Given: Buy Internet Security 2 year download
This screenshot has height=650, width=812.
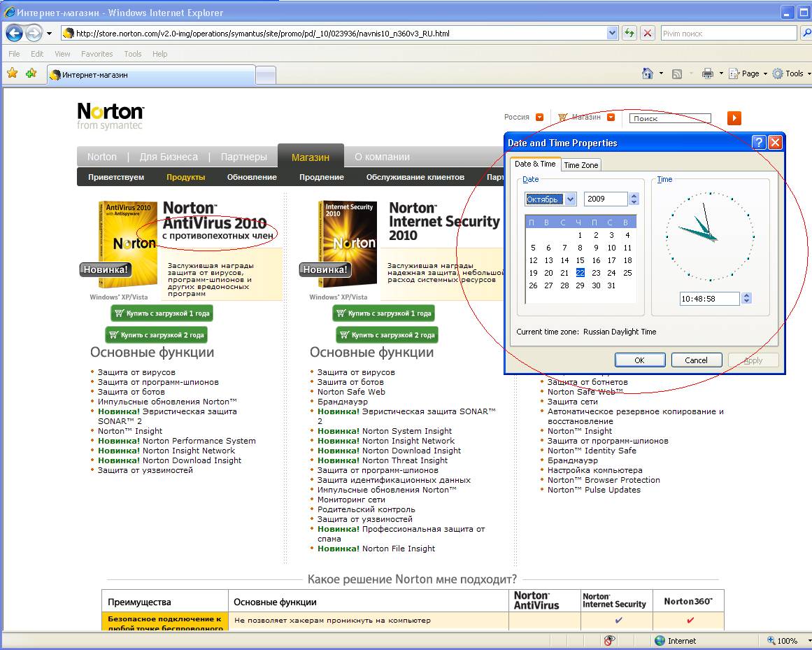Looking at the screenshot, I should click(387, 335).
